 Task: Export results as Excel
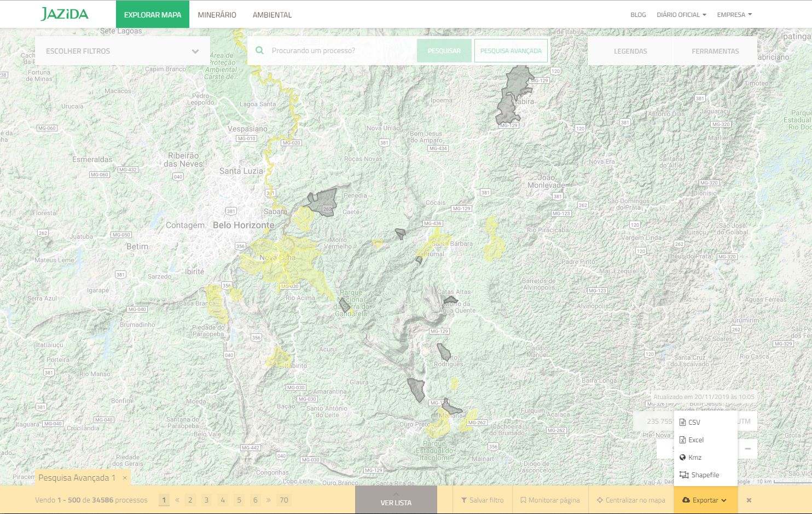click(706, 440)
